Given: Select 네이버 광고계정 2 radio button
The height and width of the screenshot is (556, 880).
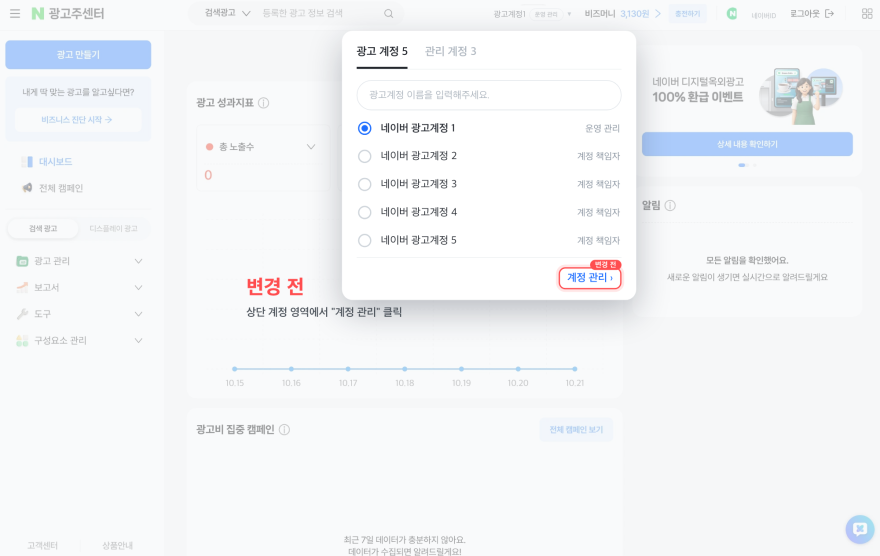Looking at the screenshot, I should tap(365, 156).
